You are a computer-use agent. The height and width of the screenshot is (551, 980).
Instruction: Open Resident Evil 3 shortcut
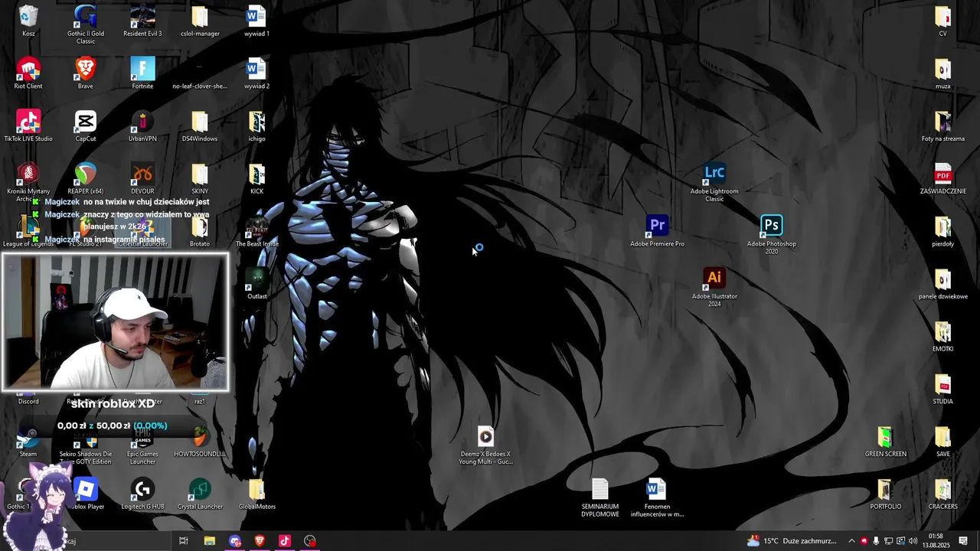(x=142, y=21)
